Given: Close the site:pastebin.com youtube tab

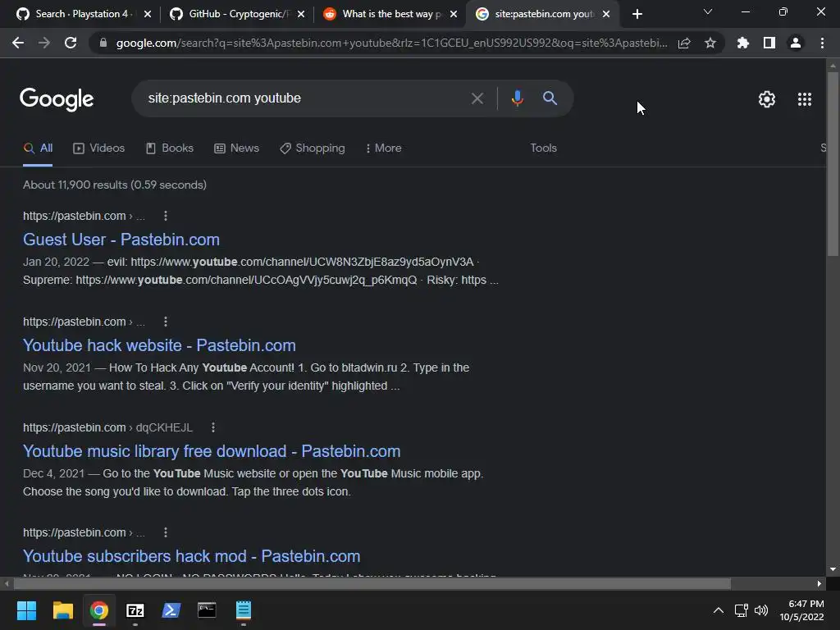Looking at the screenshot, I should (606, 15).
